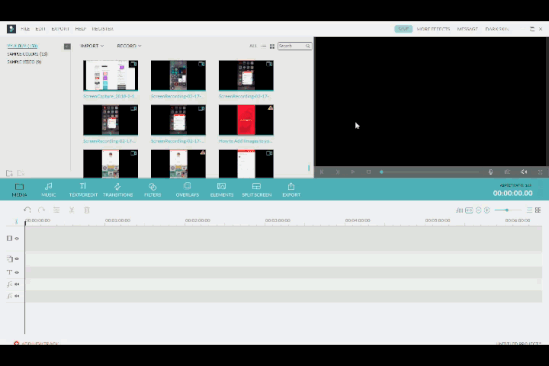Click the scissors Split icon
This screenshot has width=549, height=366.
[71, 210]
